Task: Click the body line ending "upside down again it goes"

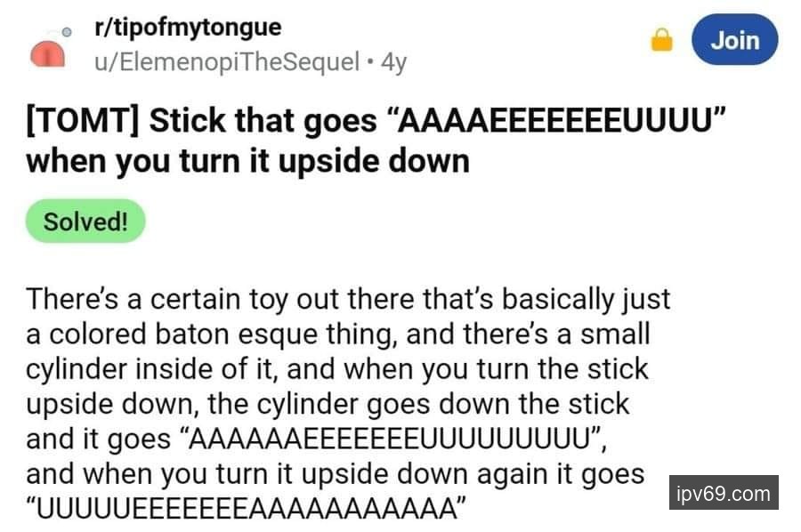Action: pyautogui.click(x=335, y=474)
